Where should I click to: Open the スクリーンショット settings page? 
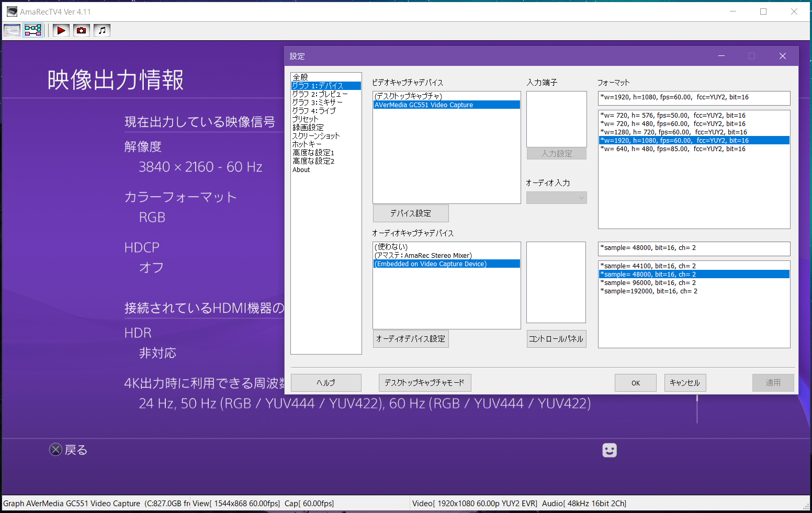click(326, 136)
